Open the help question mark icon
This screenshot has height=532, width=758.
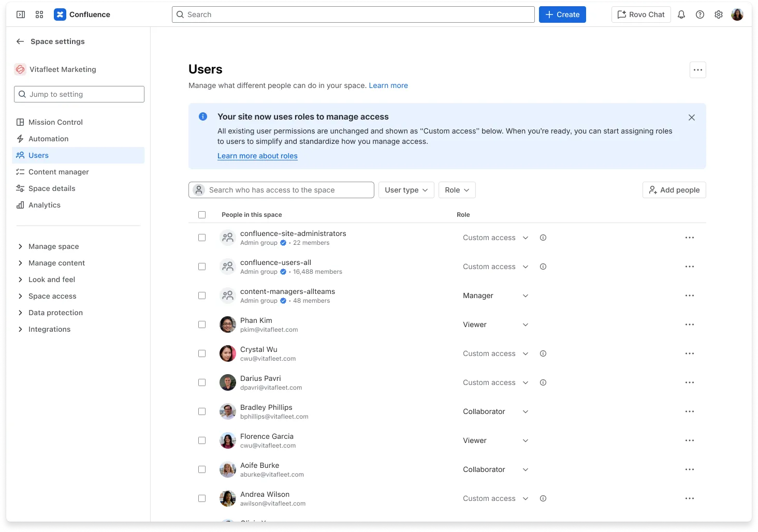coord(700,14)
